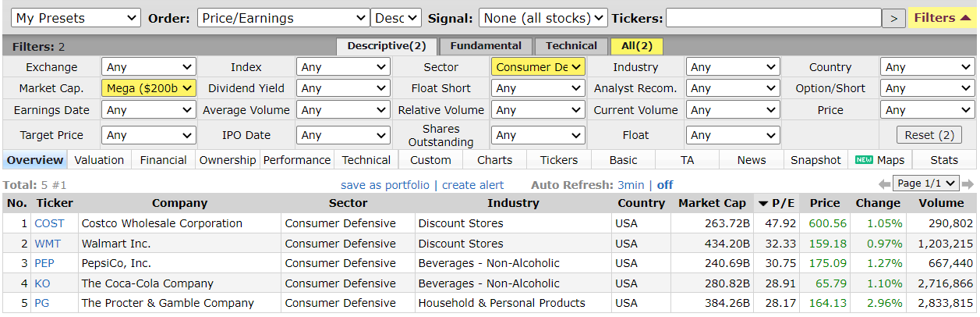Open the COST ticker link
The height and width of the screenshot is (317, 980).
click(x=49, y=223)
